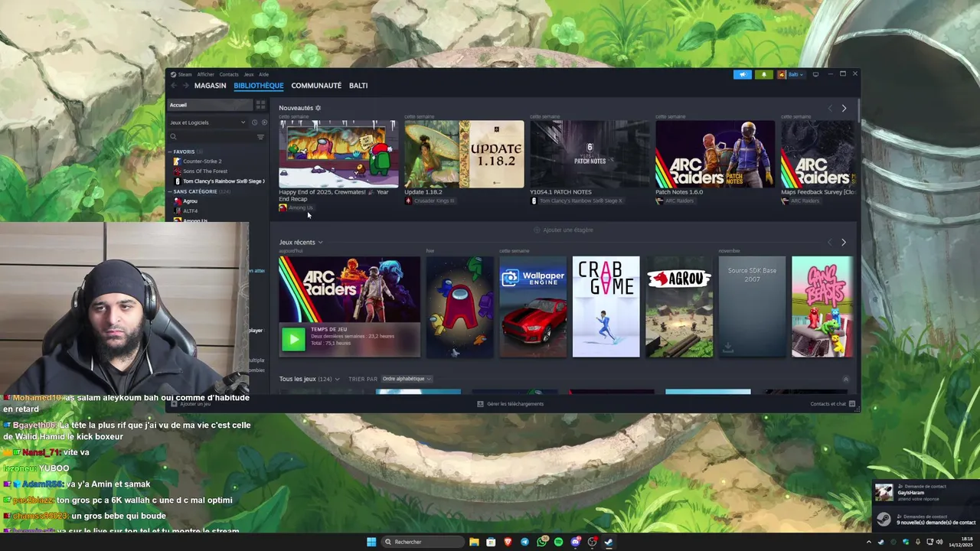The width and height of the screenshot is (980, 551).
Task: Open the BIBLIOTHÈQUE tab
Action: pos(259,86)
